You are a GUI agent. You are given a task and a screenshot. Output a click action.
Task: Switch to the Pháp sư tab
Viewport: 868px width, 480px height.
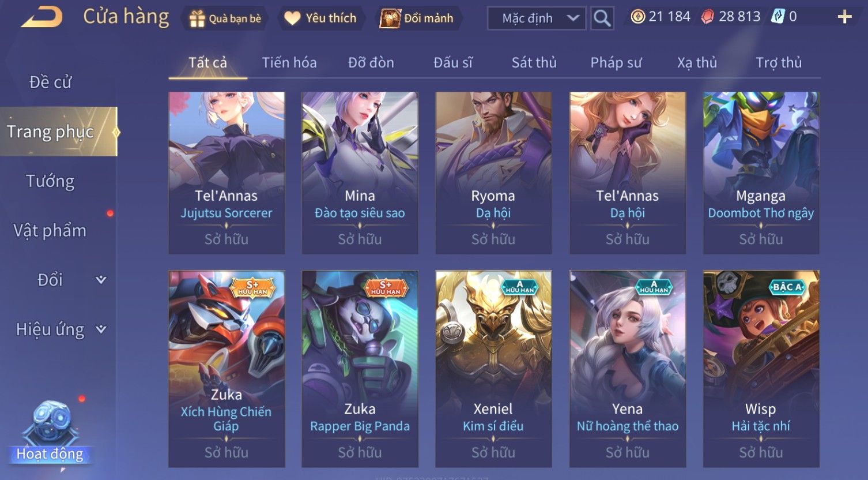616,63
